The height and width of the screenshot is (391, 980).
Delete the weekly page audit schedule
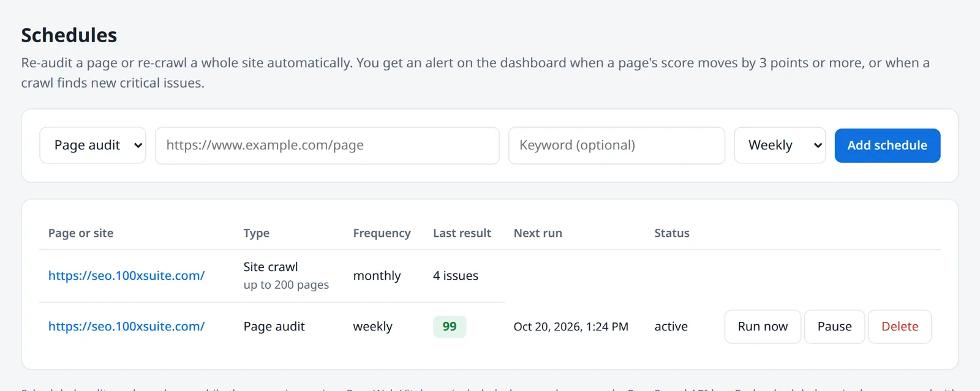coord(900,327)
